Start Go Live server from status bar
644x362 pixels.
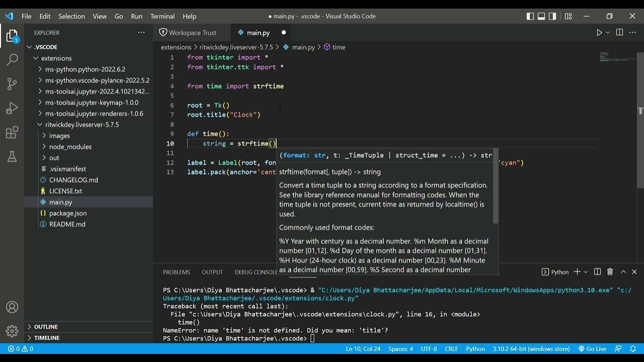point(592,349)
